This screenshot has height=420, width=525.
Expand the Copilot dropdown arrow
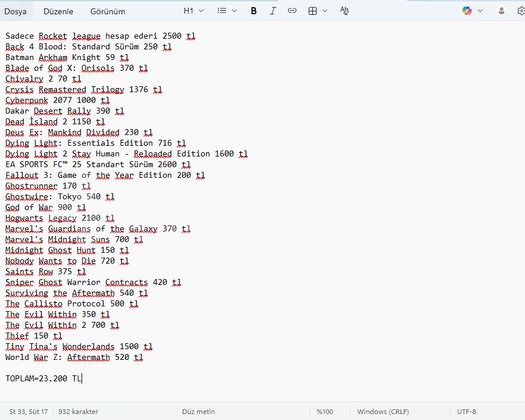click(x=480, y=11)
